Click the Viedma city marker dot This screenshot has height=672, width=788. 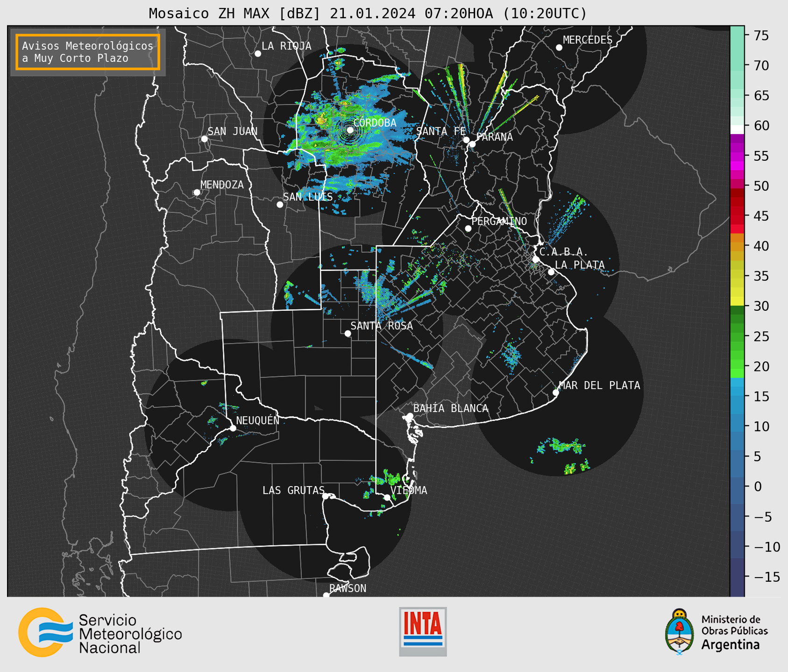pos(387,497)
